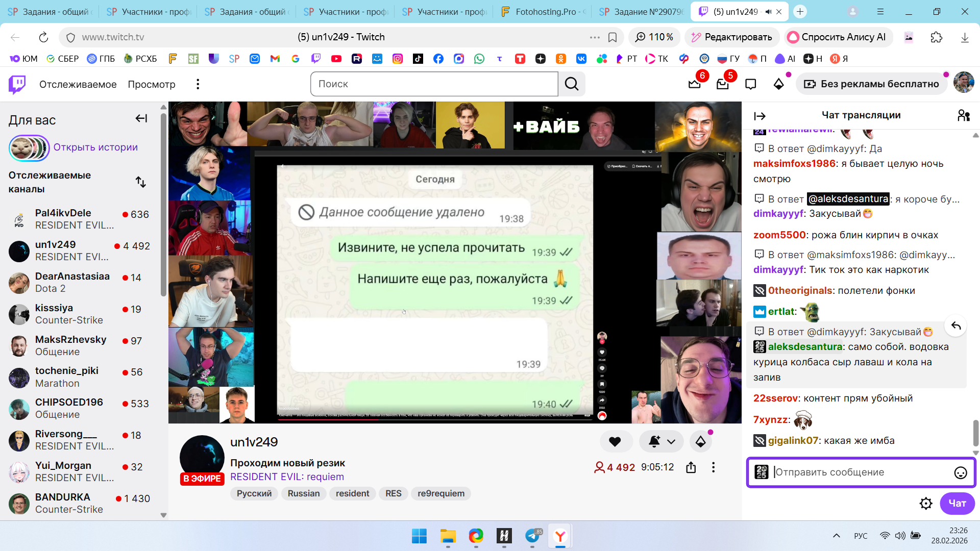This screenshot has width=980, height=551.
Task: Click the RESIDENT EVIL: requiem game link
Action: tap(287, 477)
